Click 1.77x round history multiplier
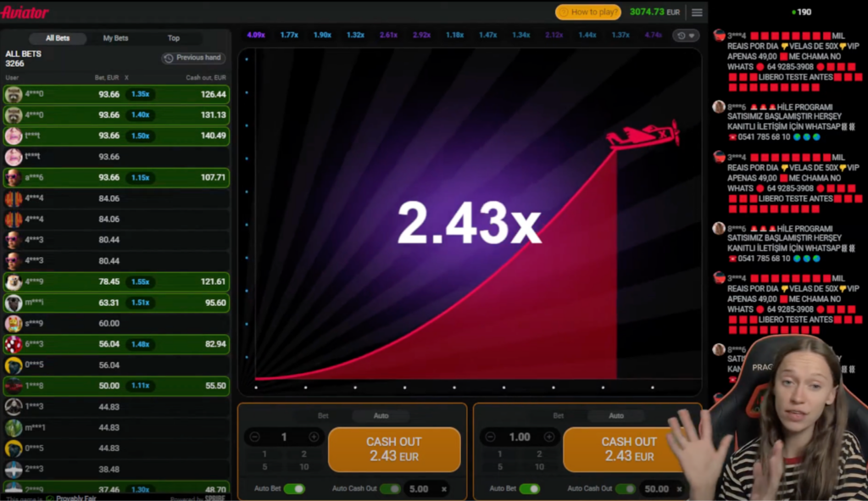Screen dimensions: 868x501 [x=289, y=35]
